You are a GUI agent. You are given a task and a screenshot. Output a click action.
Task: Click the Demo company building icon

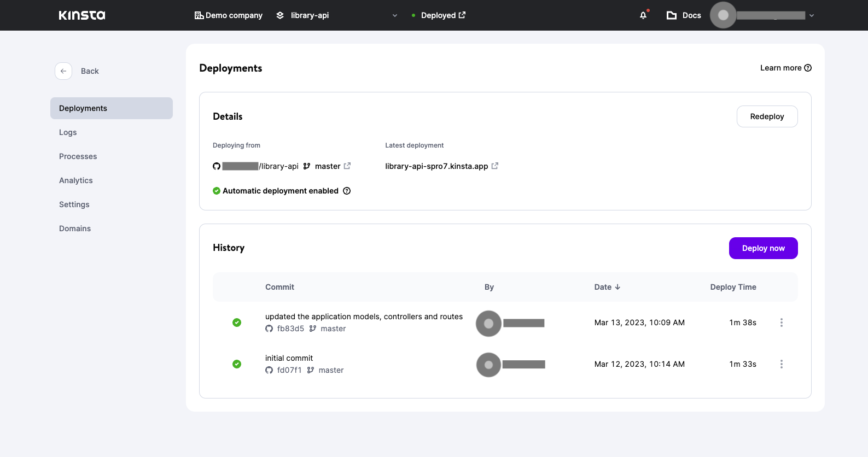(199, 15)
